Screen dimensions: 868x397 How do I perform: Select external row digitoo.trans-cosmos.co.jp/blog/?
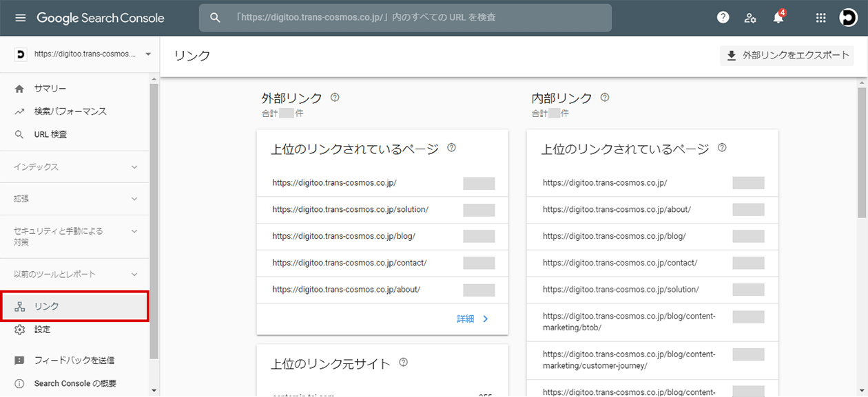(382, 236)
